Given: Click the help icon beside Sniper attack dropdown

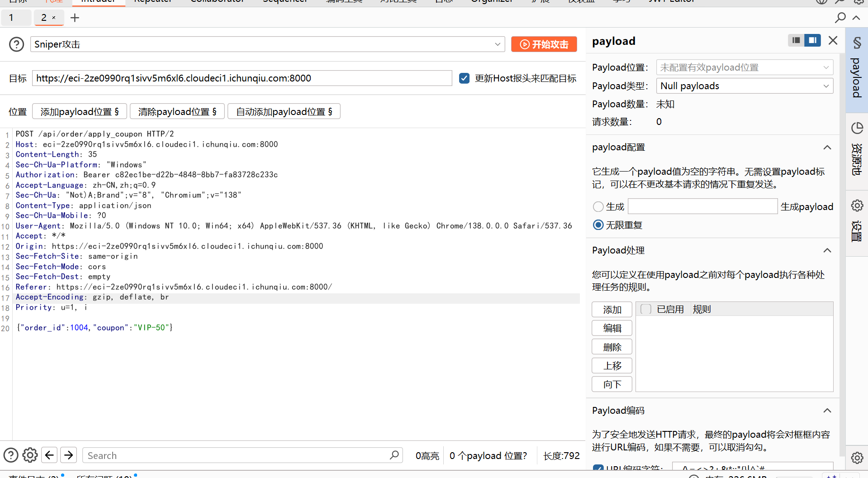Looking at the screenshot, I should point(17,44).
